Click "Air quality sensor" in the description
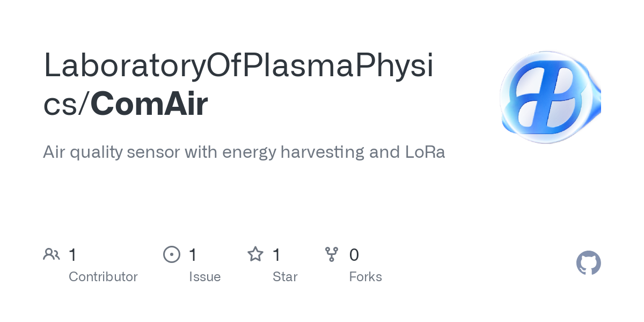This screenshot has width=644, height=322. (111, 152)
